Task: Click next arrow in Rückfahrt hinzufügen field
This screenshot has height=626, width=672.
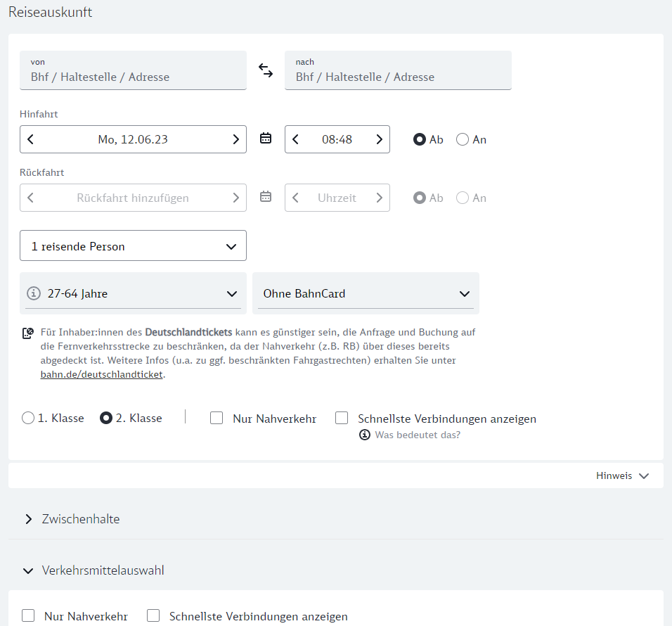Action: click(235, 198)
